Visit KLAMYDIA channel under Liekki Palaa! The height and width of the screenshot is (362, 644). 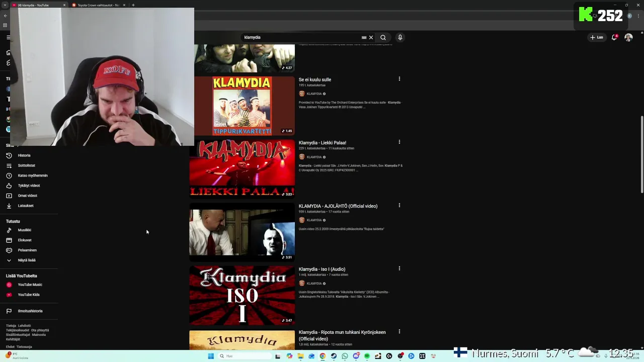click(314, 157)
